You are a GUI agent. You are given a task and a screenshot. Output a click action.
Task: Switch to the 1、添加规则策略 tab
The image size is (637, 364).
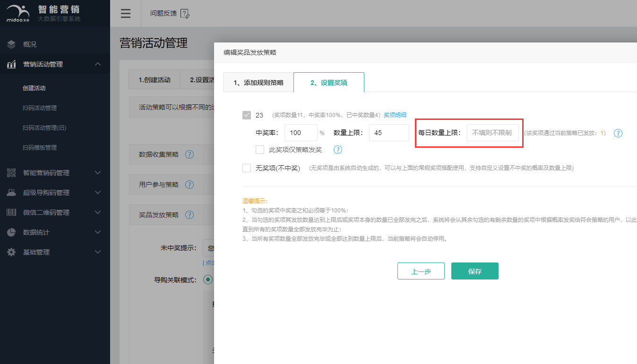[x=258, y=83]
